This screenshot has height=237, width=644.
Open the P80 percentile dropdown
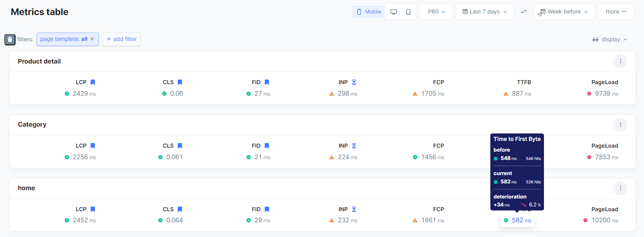point(436,12)
